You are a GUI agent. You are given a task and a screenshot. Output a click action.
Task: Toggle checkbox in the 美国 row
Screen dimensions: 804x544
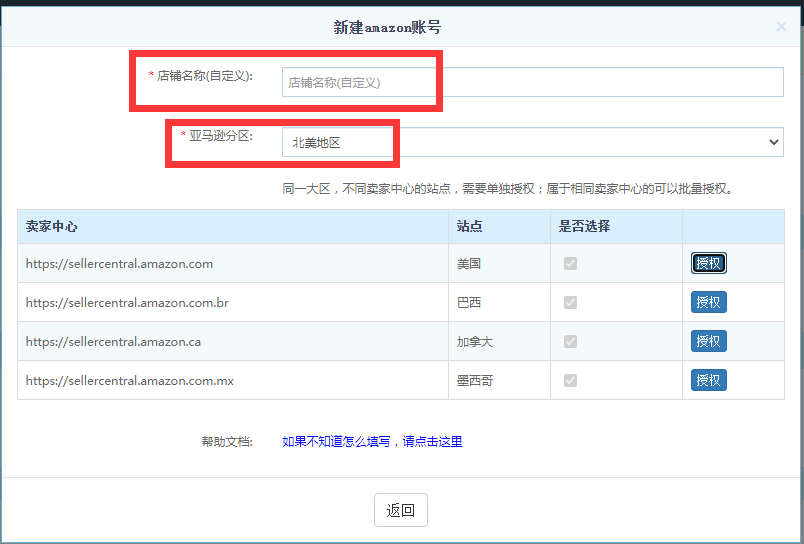570,264
